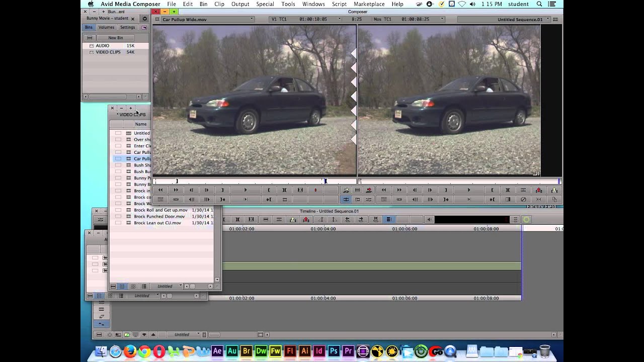
Task: Open the timeline toolbar fast menu beside the green button
Action: tap(515, 220)
